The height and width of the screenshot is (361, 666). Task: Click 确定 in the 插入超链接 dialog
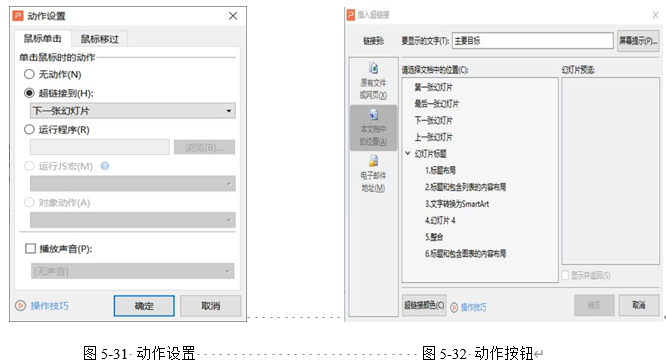tap(594, 305)
